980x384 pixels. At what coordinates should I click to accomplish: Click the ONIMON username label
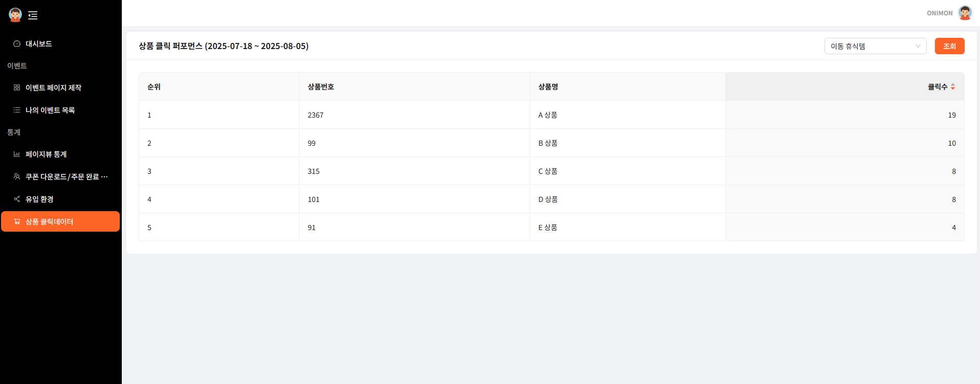pos(940,13)
